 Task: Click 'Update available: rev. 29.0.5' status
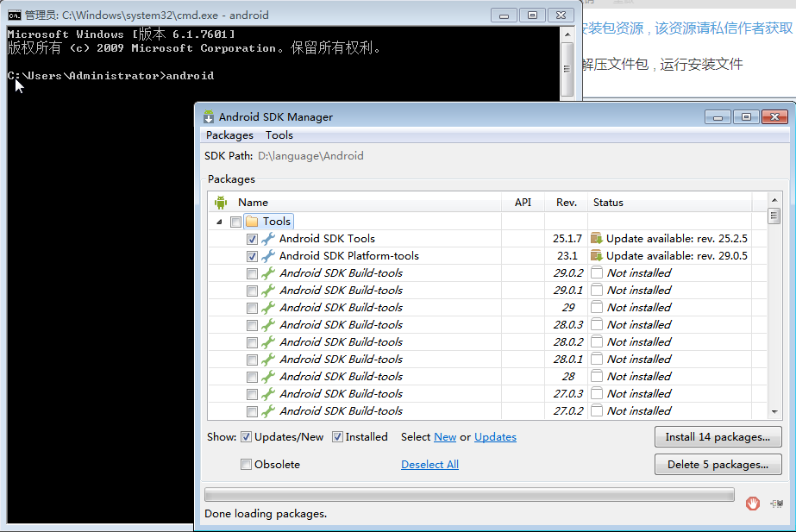pos(677,256)
